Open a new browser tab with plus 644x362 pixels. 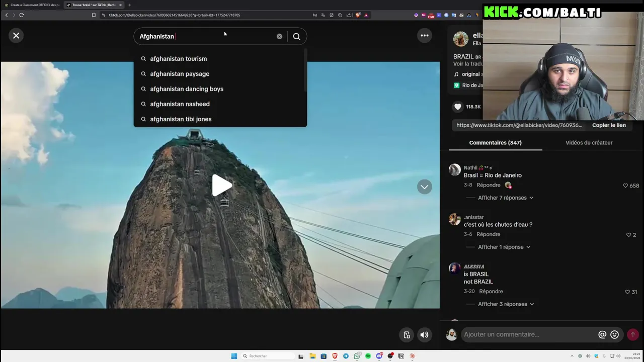(x=130, y=5)
